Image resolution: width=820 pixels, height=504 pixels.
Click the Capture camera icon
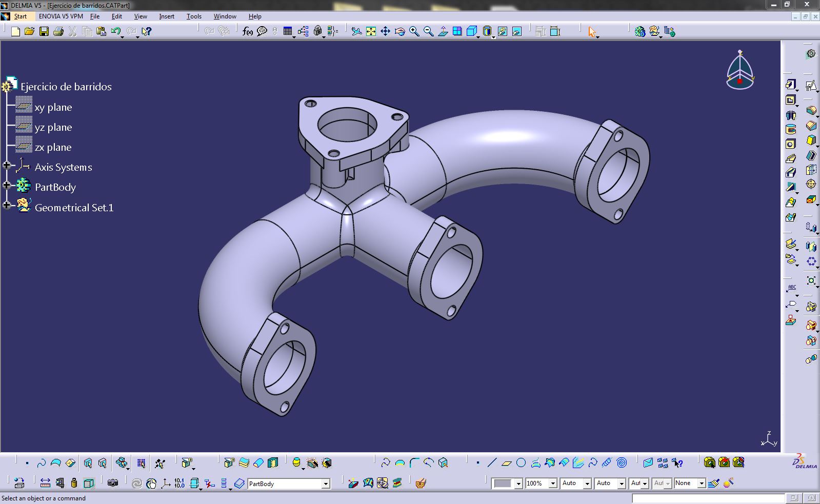click(113, 483)
